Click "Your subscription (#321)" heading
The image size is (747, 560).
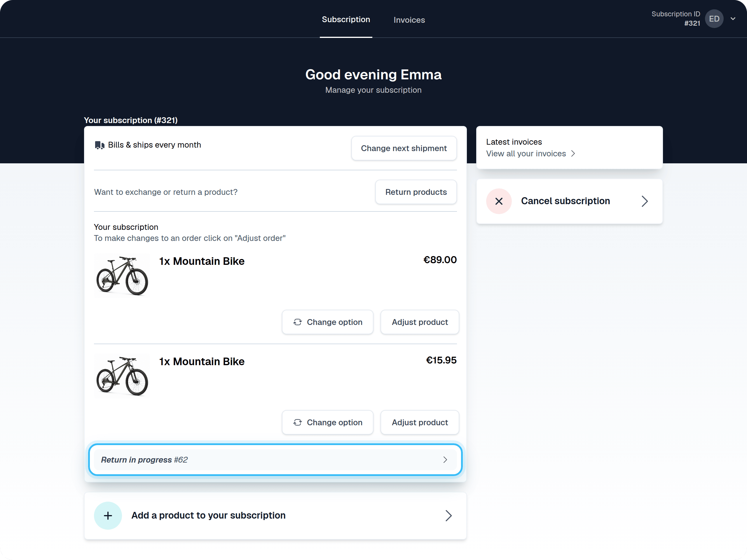pos(131,120)
